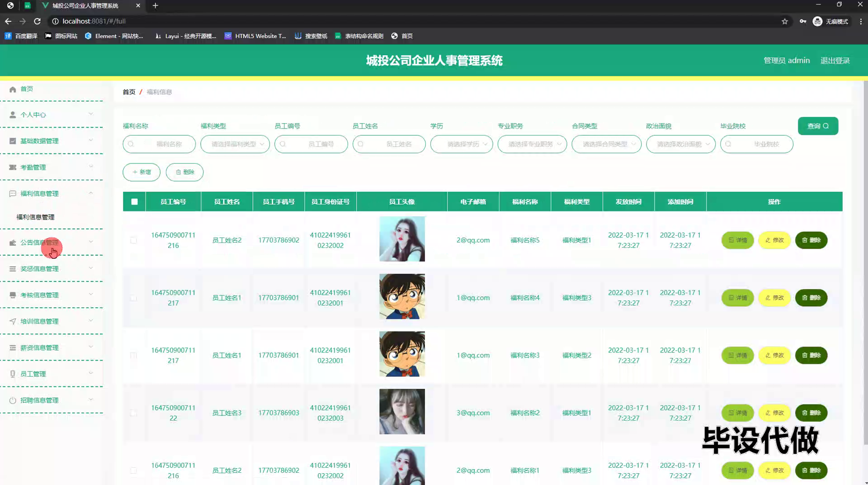The height and width of the screenshot is (485, 868).
Task: Open the Element bookmark
Action: [114, 36]
